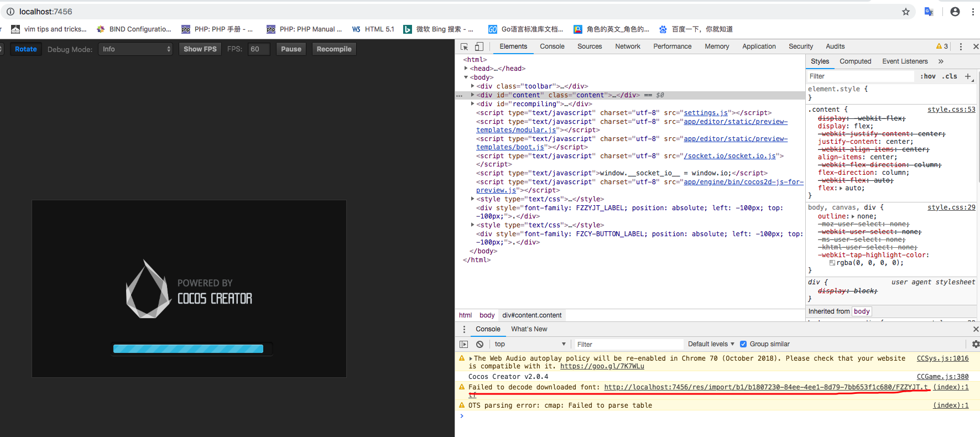Open the style.css:53 source link

951,110
